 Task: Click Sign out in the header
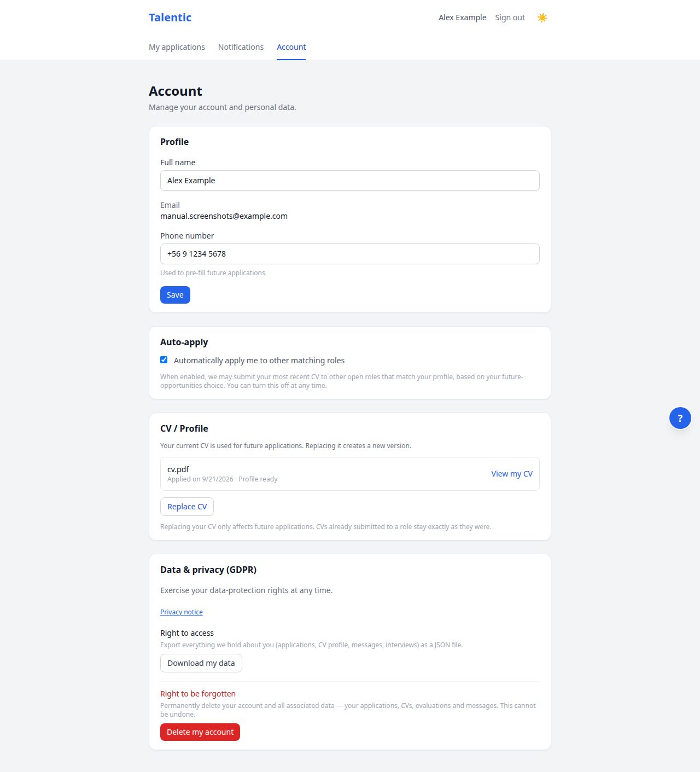(x=510, y=18)
